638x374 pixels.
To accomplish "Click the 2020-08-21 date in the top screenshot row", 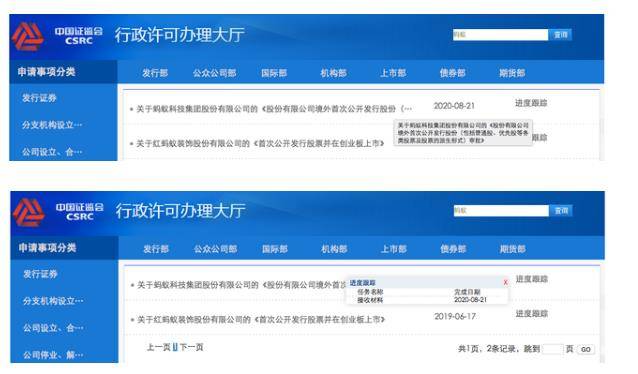I will (x=454, y=106).
